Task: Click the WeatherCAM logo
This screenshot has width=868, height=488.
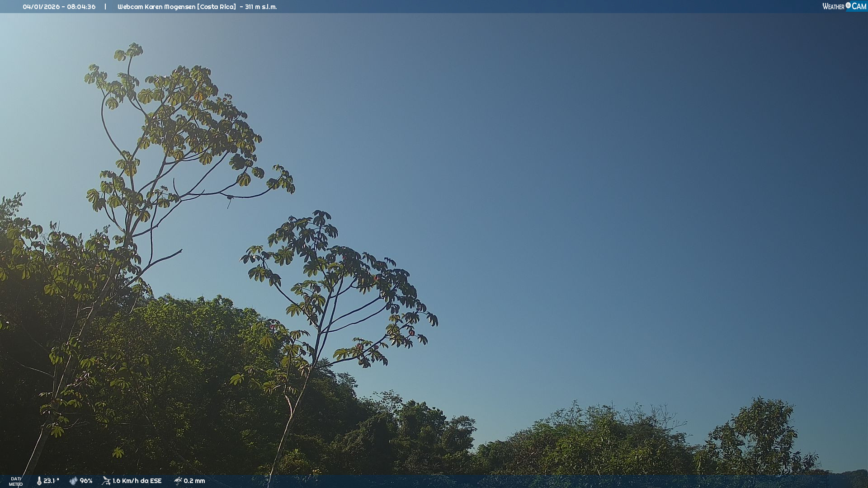Action: pos(844,6)
